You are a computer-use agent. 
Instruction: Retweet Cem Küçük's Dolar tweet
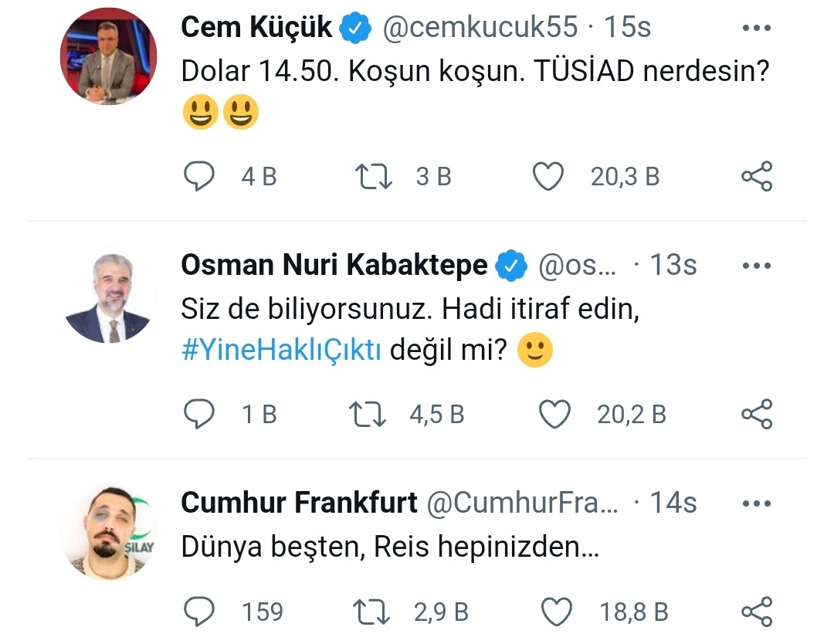(374, 177)
